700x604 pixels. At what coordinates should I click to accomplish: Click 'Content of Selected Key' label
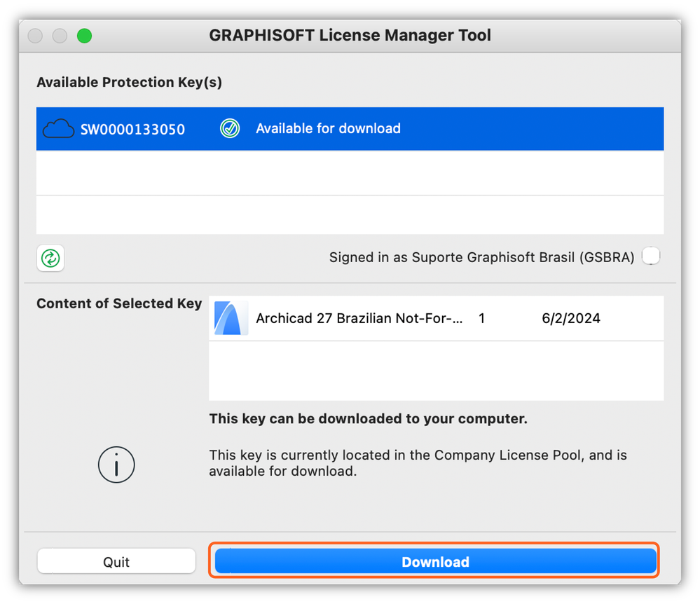[119, 303]
